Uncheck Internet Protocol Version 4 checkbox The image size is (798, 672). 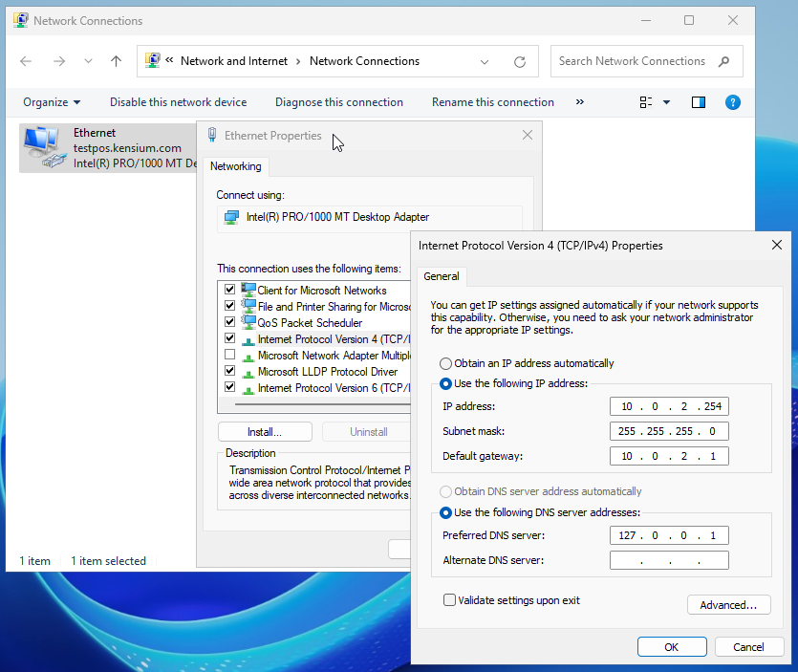point(229,338)
